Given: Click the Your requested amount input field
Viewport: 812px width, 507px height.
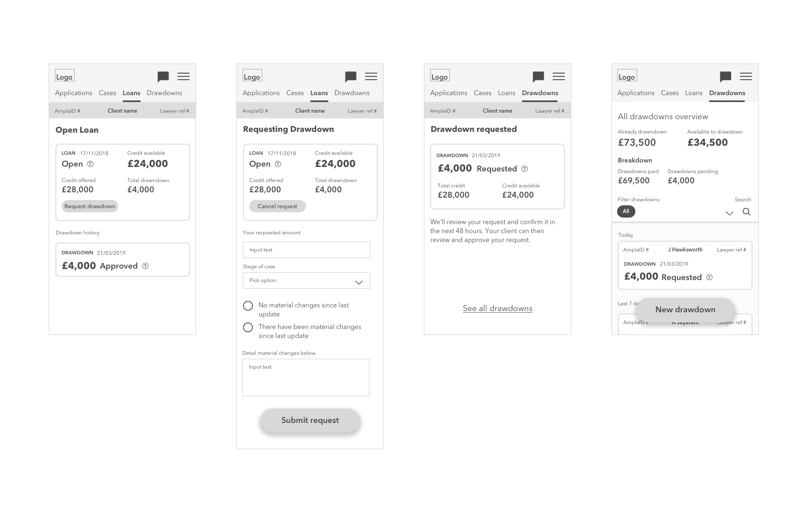Looking at the screenshot, I should click(x=306, y=250).
